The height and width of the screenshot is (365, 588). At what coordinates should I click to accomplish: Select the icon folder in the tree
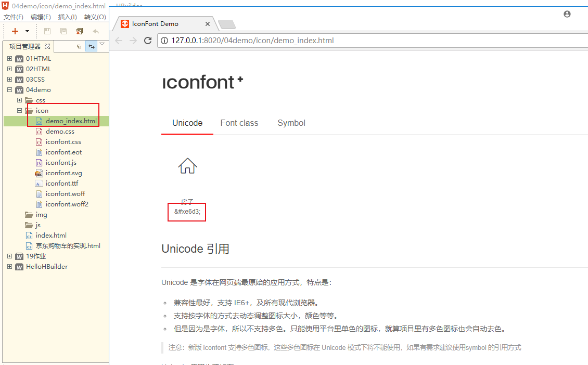click(42, 111)
